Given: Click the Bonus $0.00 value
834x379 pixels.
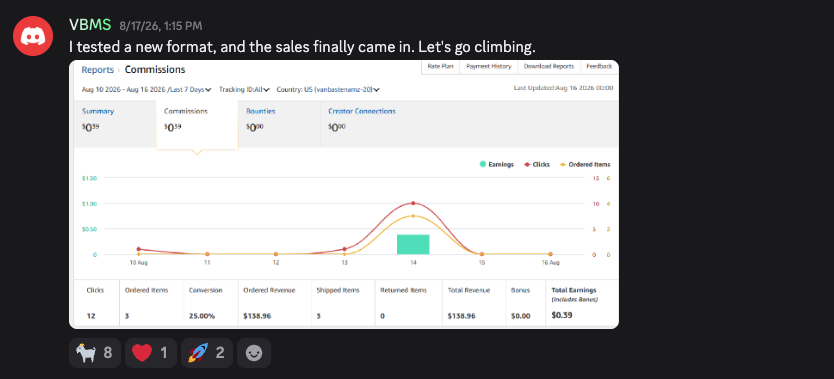Looking at the screenshot, I should tap(521, 316).
